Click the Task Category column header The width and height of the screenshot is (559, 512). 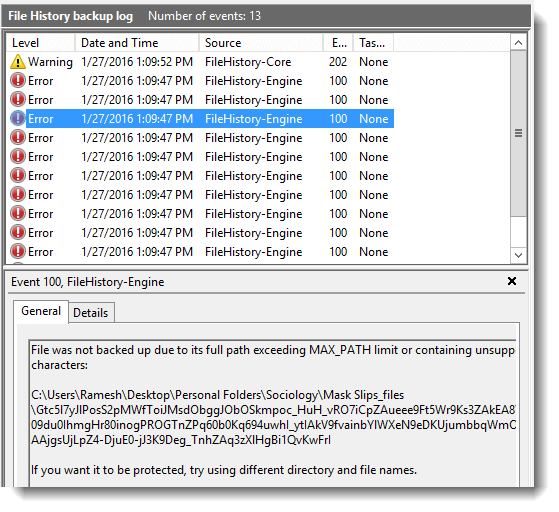click(x=373, y=43)
